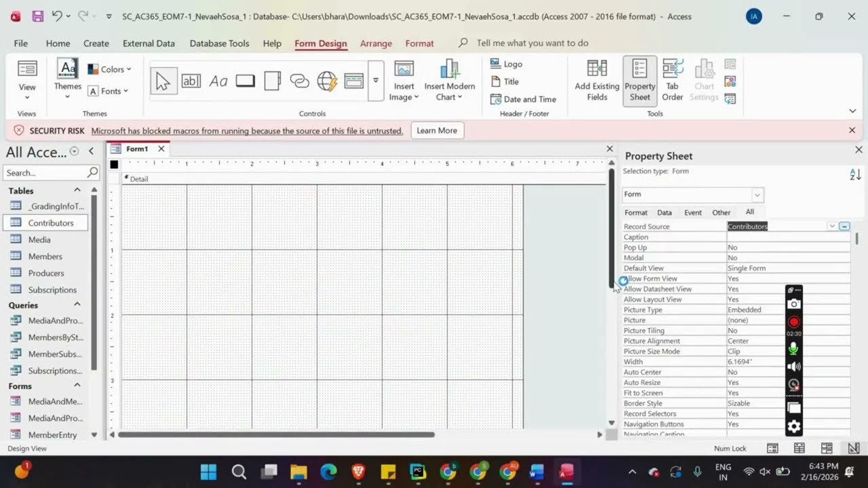Screen dimensions: 868x488
Task: Sort Property Sheet alphabetically
Action: (855, 174)
